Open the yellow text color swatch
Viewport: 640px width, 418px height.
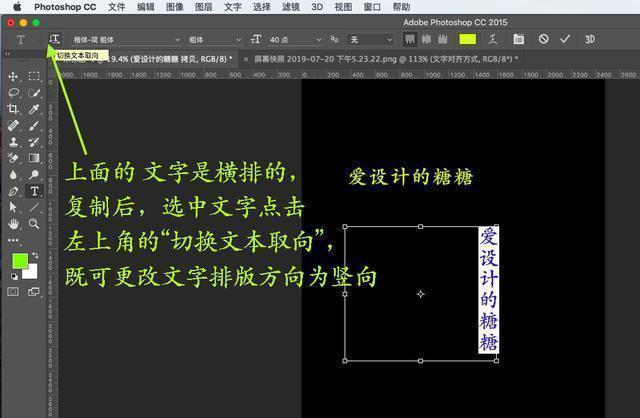pos(468,39)
